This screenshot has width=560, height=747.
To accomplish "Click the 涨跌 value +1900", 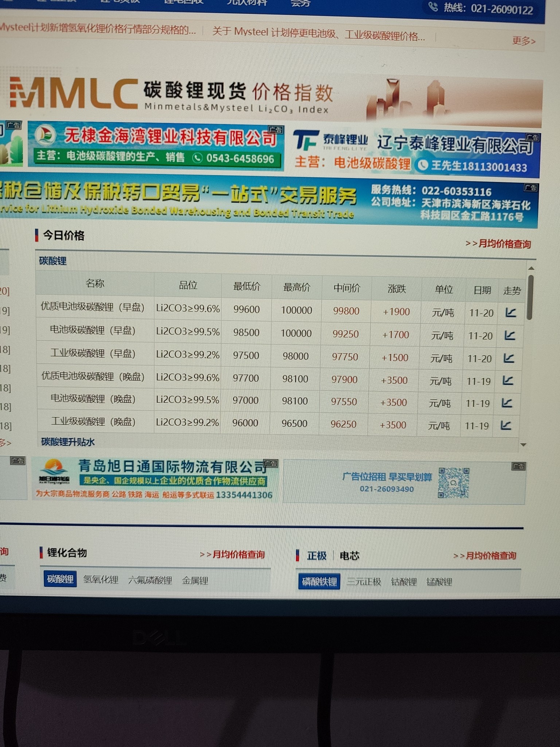I will 396,312.
